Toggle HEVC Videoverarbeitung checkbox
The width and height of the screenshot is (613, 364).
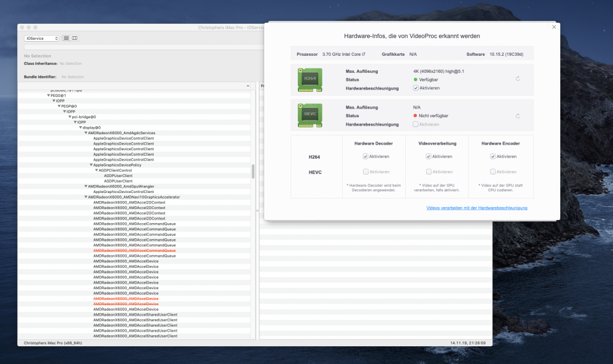click(428, 172)
